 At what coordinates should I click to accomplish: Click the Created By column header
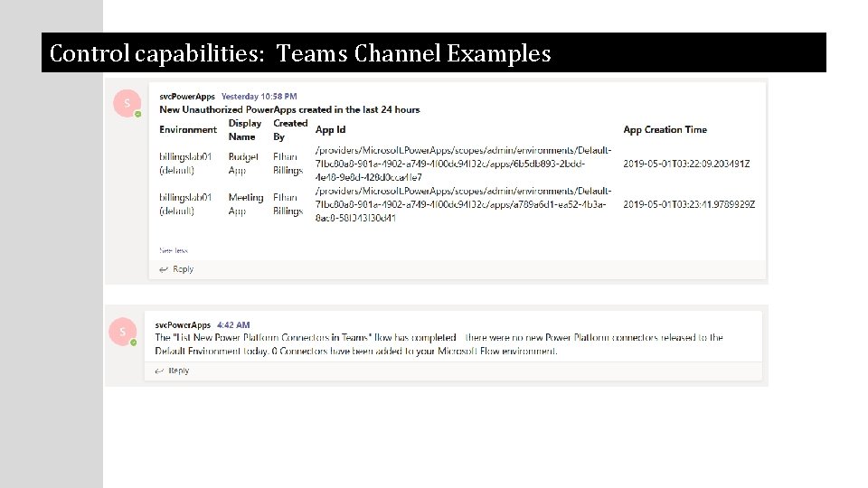point(290,130)
